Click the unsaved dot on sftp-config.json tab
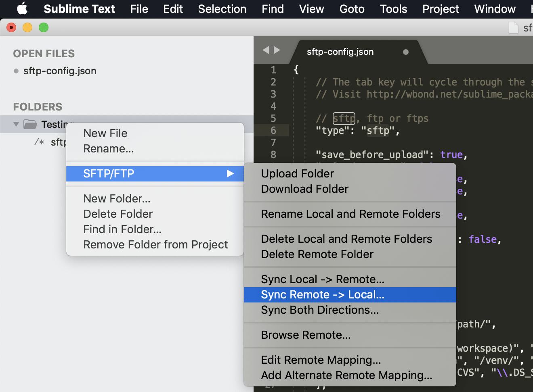Viewport: 533px width, 392px height. [405, 52]
